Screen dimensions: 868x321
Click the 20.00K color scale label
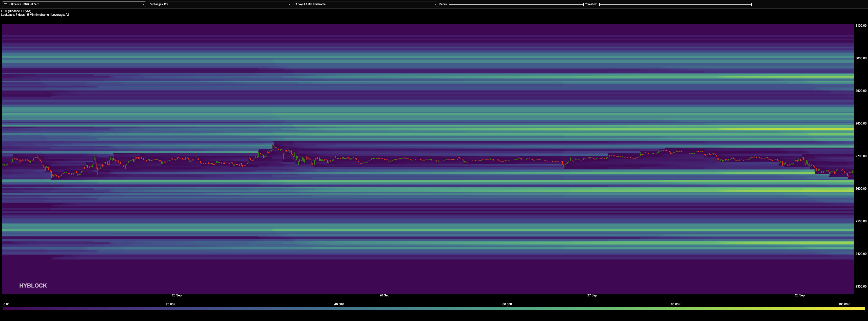click(x=170, y=304)
